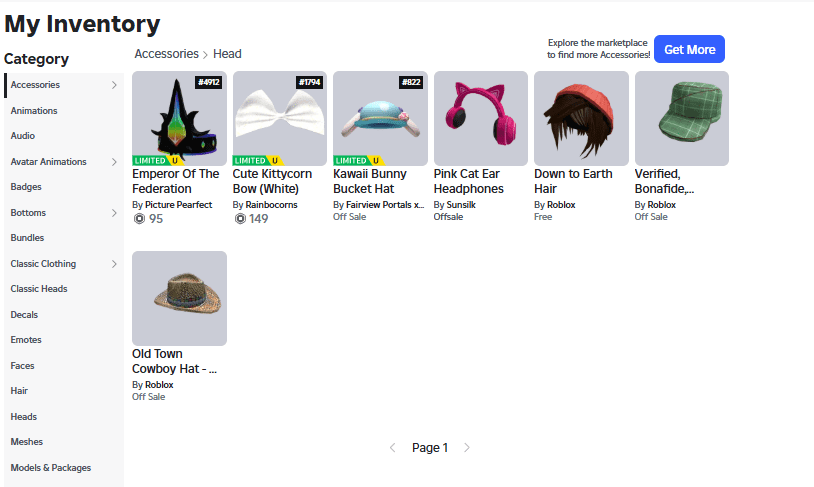Open the green Verified, Bonafide hat thumbnail
The width and height of the screenshot is (814, 487).
682,118
